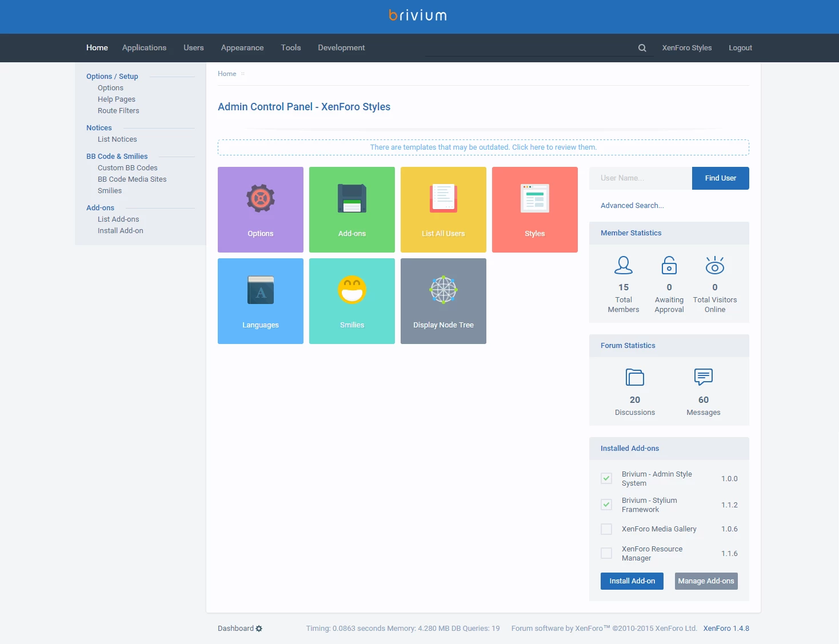This screenshot has width=839, height=644.
Task: Open BB Code & Smilies sidebar heading
Action: (x=117, y=157)
